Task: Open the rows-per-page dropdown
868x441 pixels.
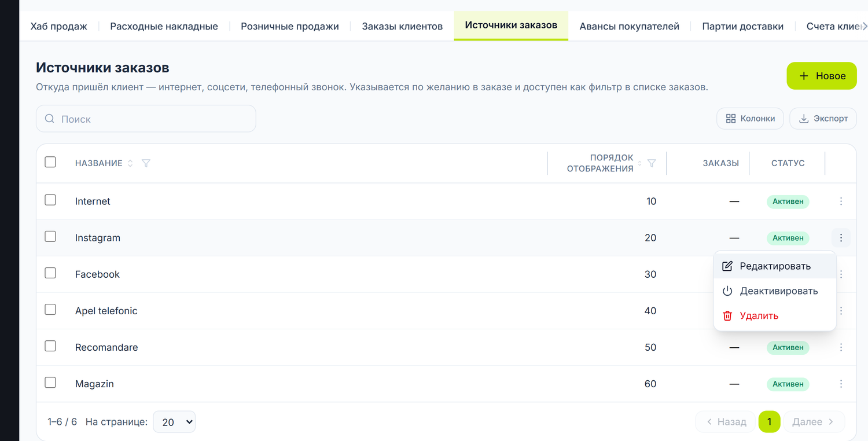Action: pyautogui.click(x=174, y=422)
